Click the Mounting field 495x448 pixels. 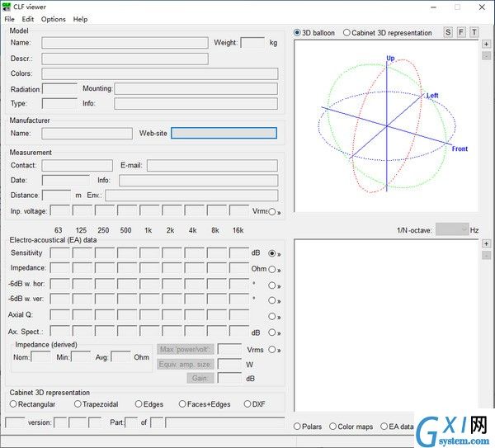point(196,89)
